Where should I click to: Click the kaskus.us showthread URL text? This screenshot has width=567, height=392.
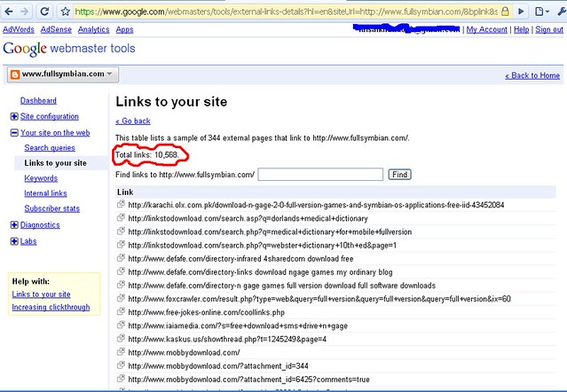pyautogui.click(x=227, y=339)
